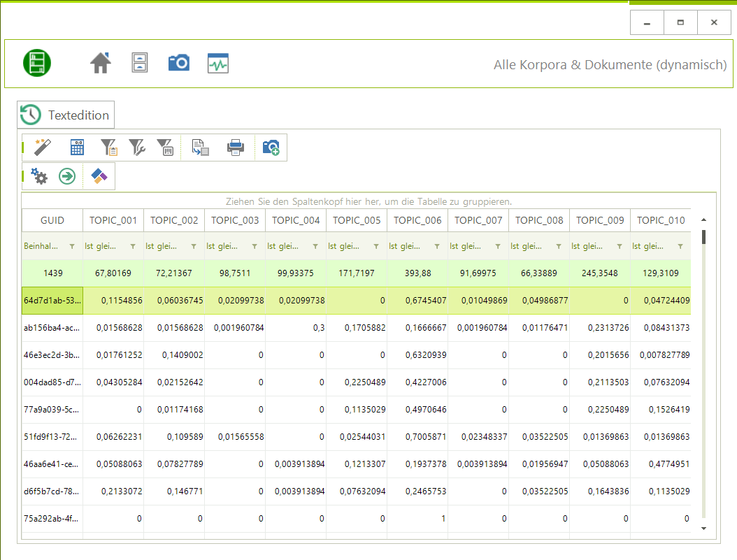Sort by the TOPIC_004 column header

coord(296,220)
